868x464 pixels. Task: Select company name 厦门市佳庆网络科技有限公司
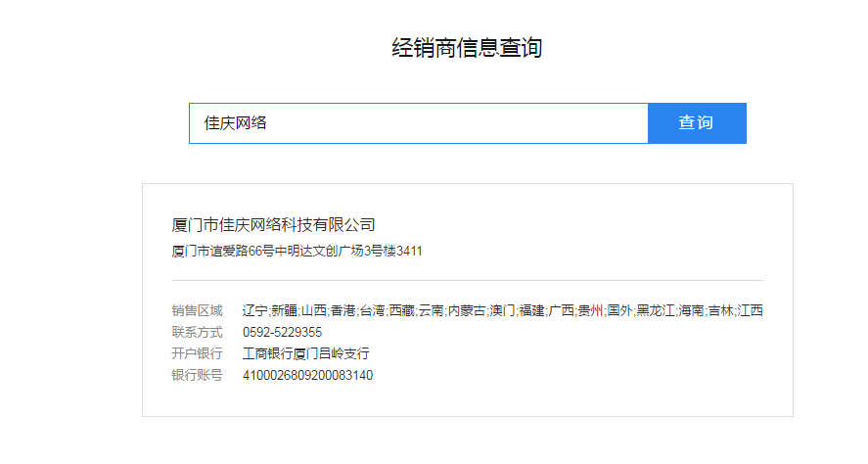273,225
